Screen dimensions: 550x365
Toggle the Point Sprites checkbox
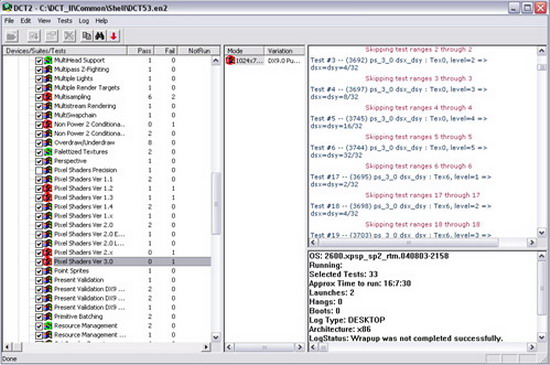(39, 271)
